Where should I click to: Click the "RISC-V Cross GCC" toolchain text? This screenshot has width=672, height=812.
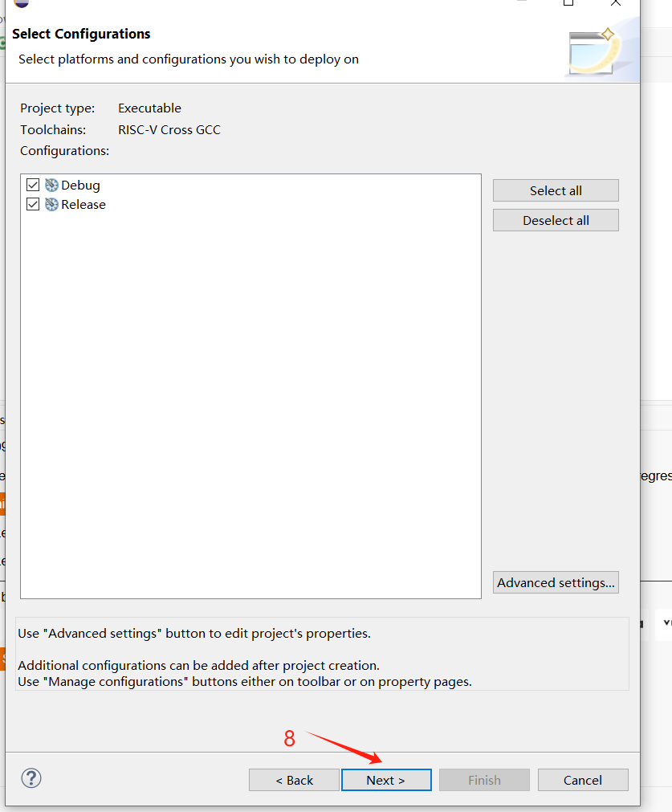click(x=169, y=129)
